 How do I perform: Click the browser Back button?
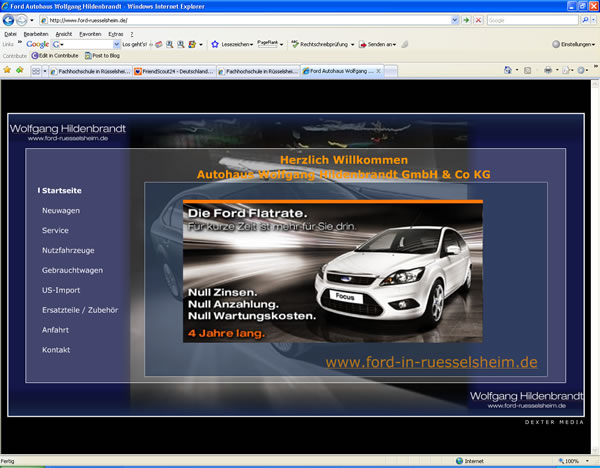pyautogui.click(x=9, y=20)
